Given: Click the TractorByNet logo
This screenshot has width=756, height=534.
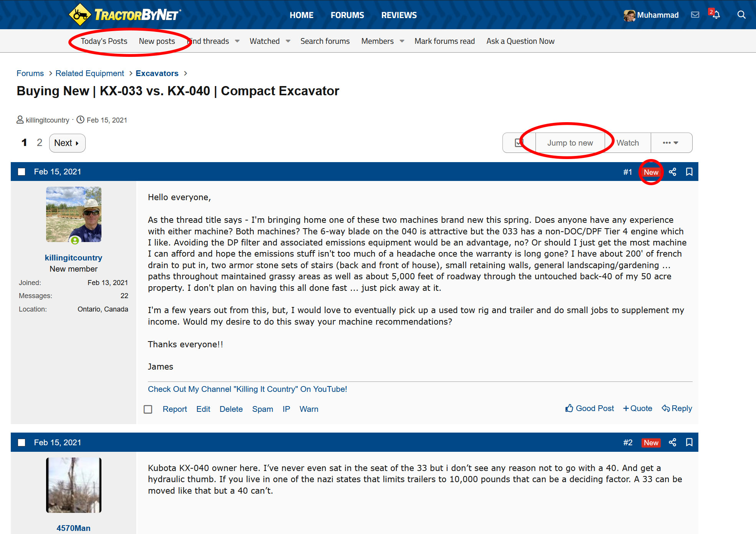Looking at the screenshot, I should [x=125, y=15].
